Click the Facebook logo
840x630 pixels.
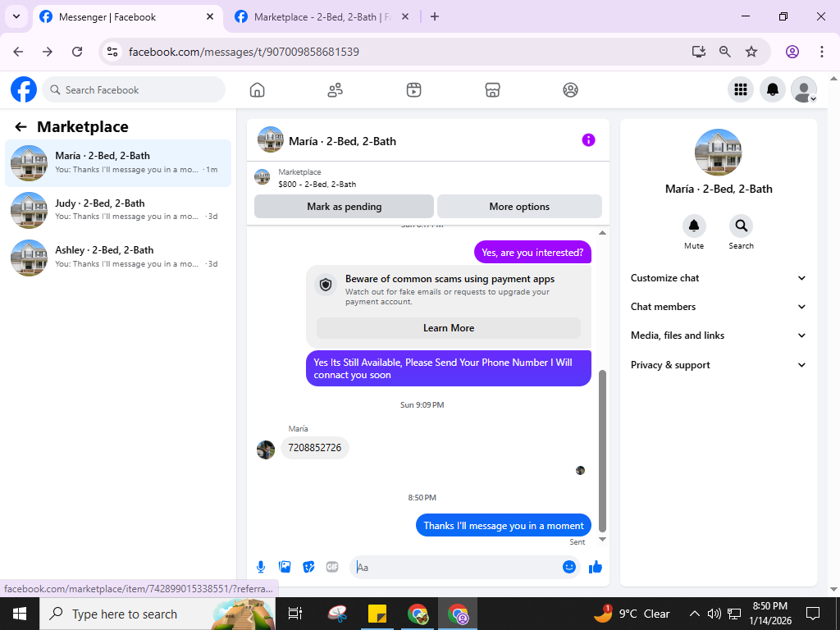[24, 89]
